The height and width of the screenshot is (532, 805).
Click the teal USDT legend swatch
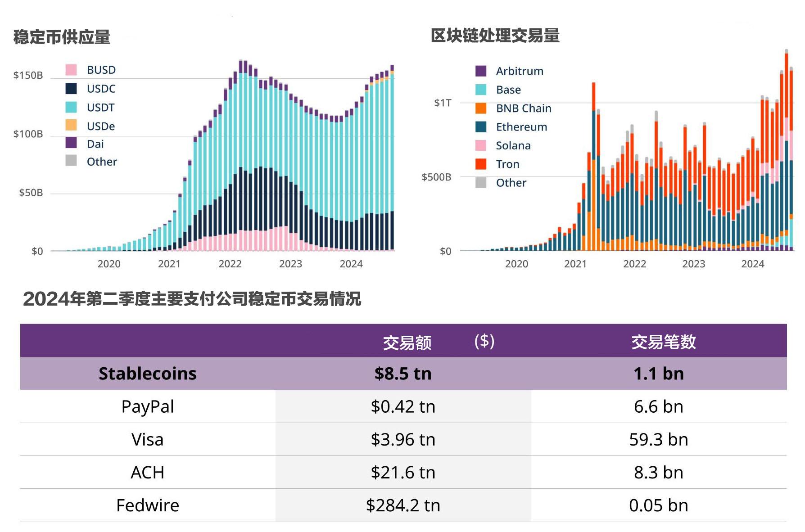71,107
